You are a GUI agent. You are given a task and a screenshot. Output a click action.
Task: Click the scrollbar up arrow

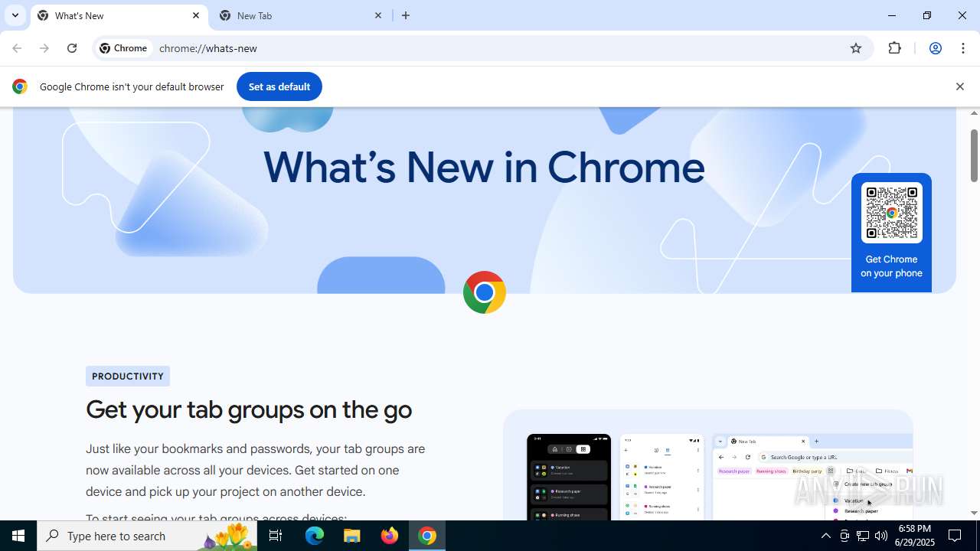pos(974,113)
